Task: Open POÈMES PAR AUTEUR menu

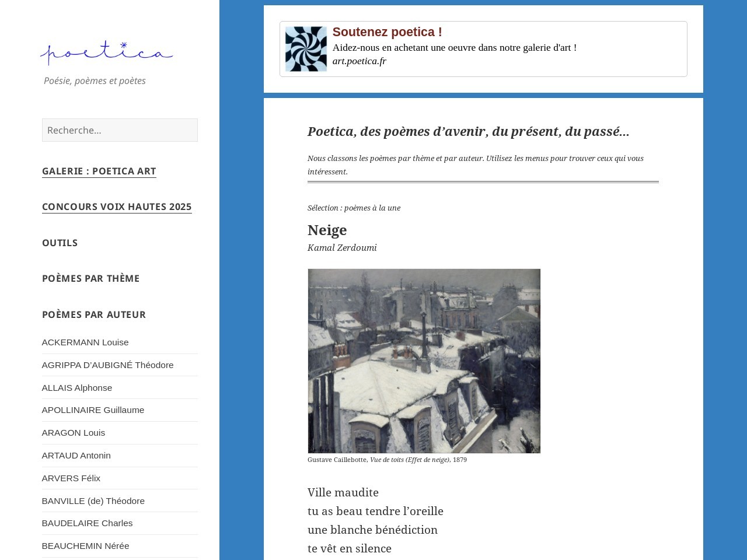Action: (x=94, y=314)
